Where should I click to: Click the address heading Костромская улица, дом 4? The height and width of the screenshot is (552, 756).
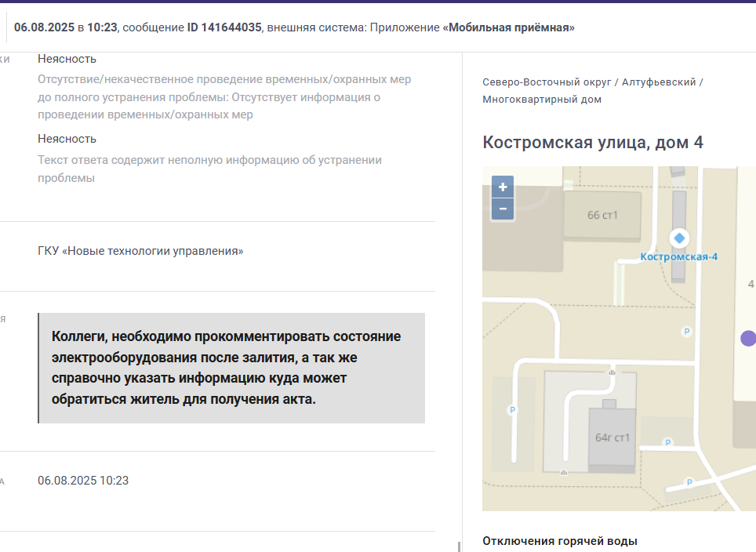coord(593,143)
